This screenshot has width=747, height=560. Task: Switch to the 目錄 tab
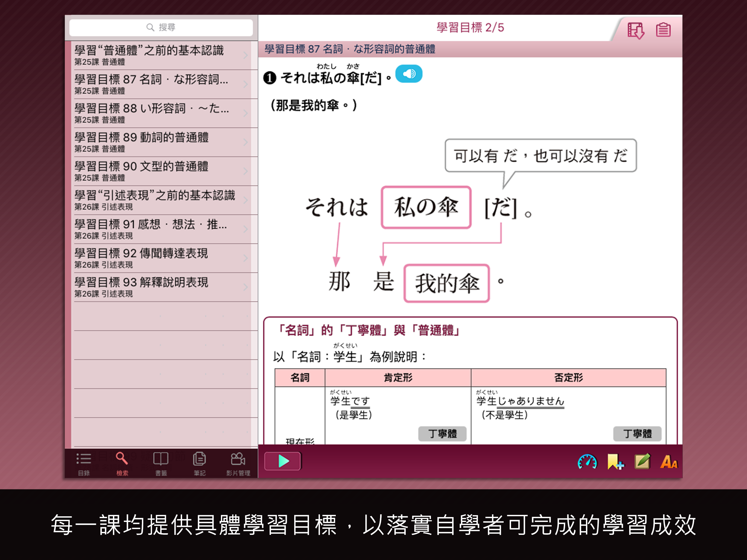point(84,464)
